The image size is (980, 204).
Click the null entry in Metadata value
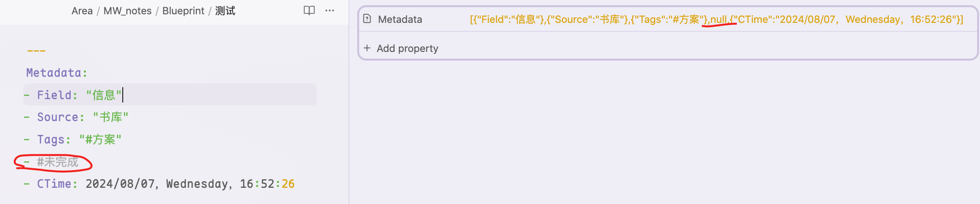click(x=718, y=19)
